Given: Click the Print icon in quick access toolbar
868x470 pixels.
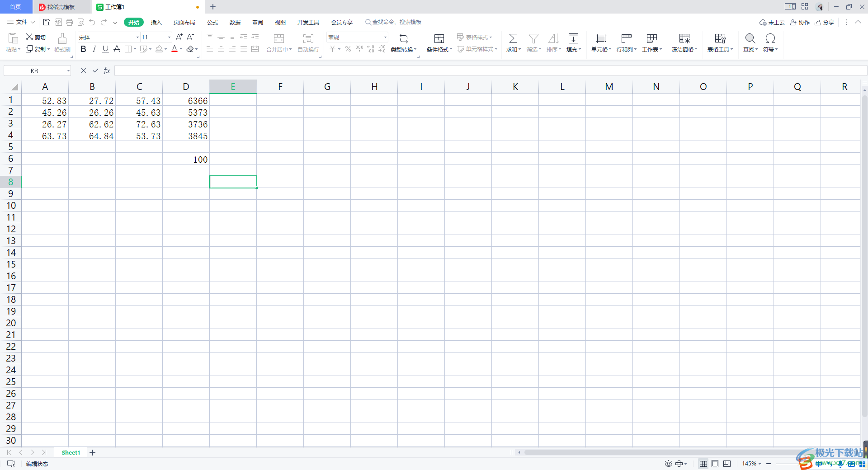Looking at the screenshot, I should pyautogui.click(x=69, y=22).
